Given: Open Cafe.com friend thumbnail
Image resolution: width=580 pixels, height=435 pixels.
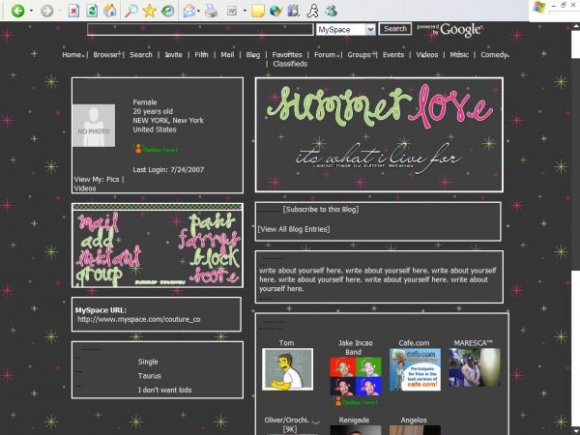Looking at the screenshot, I should click(415, 370).
